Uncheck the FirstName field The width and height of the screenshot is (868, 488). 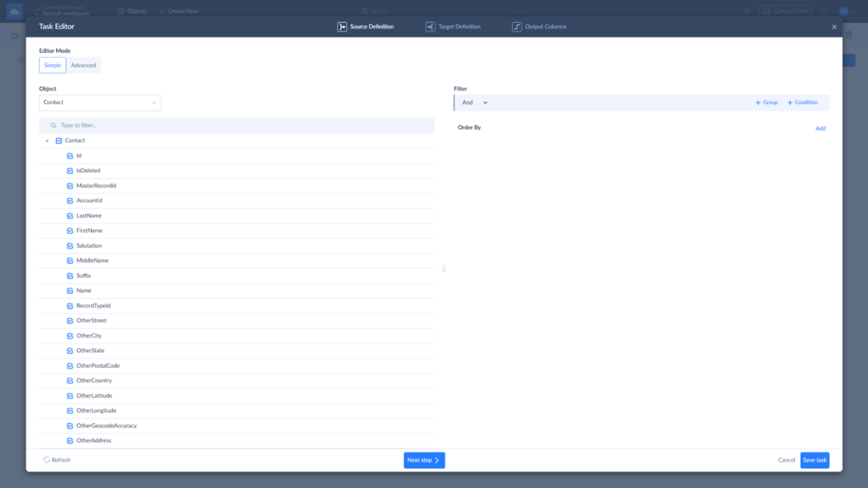70,231
